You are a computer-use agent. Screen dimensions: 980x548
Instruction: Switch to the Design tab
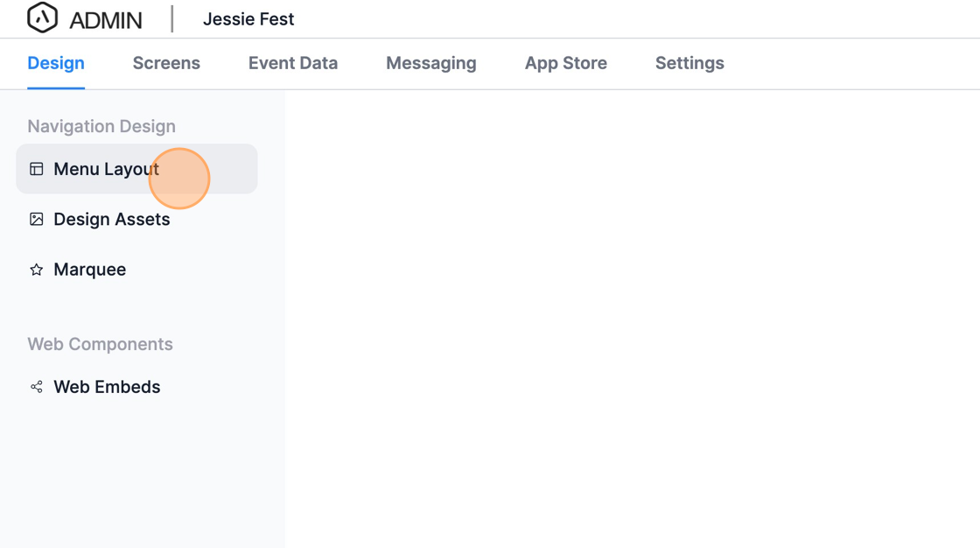(56, 63)
